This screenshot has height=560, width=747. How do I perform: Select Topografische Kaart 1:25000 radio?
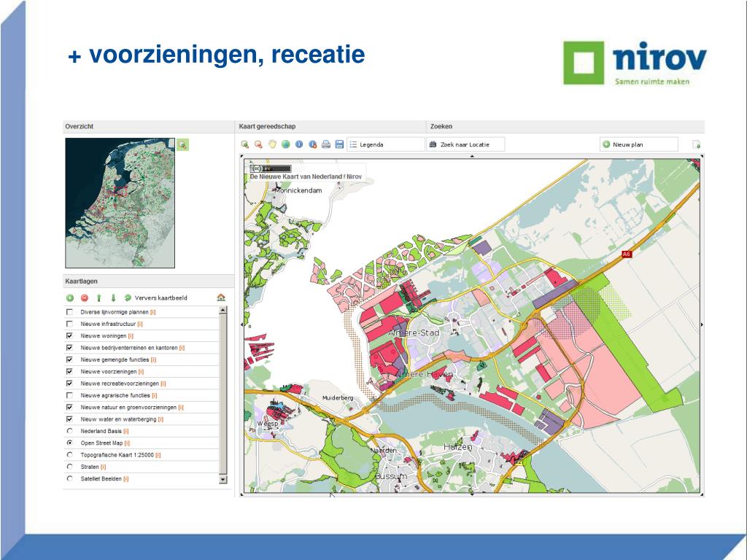click(x=69, y=455)
